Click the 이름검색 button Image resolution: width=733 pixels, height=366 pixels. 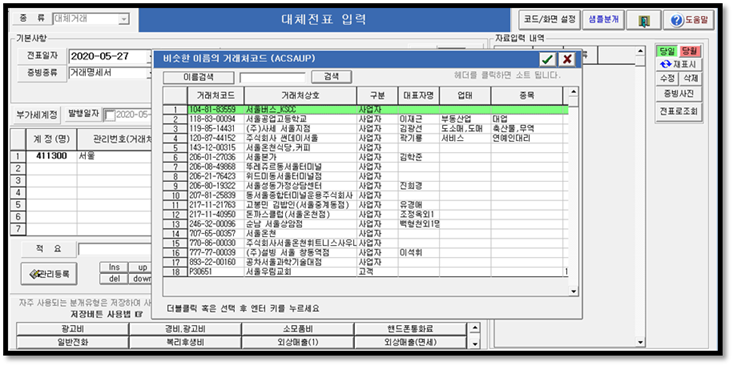coord(198,77)
